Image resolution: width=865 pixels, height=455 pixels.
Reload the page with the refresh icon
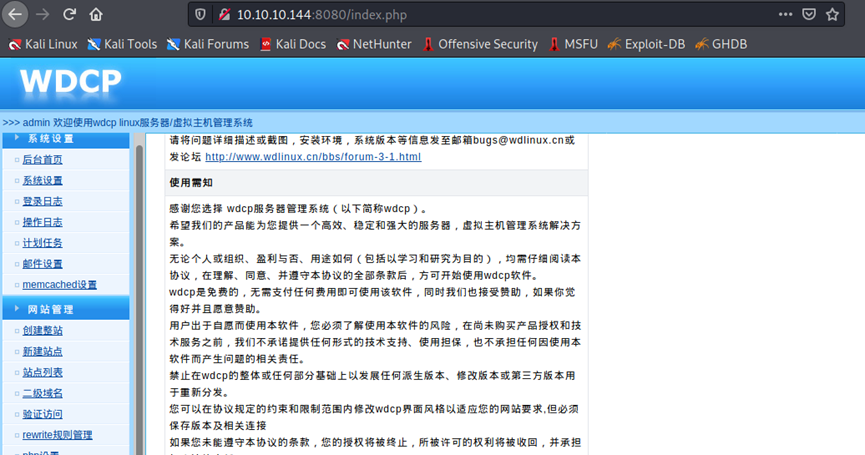tap(69, 14)
